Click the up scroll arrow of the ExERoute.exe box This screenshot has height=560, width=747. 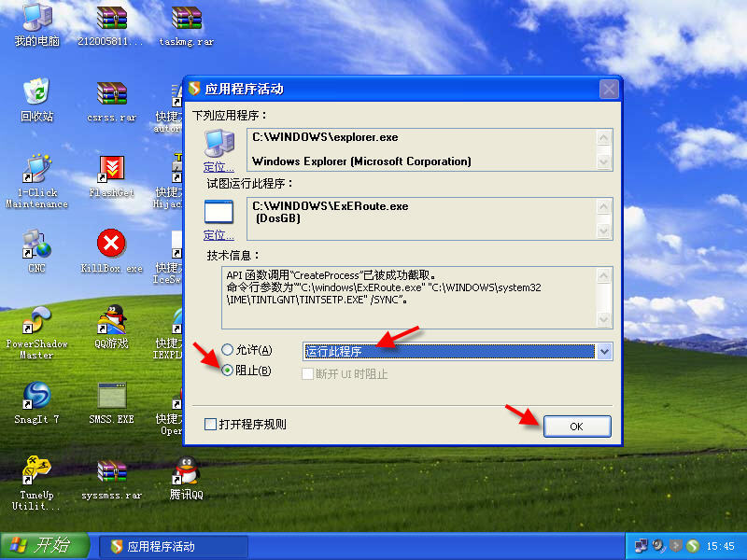603,206
